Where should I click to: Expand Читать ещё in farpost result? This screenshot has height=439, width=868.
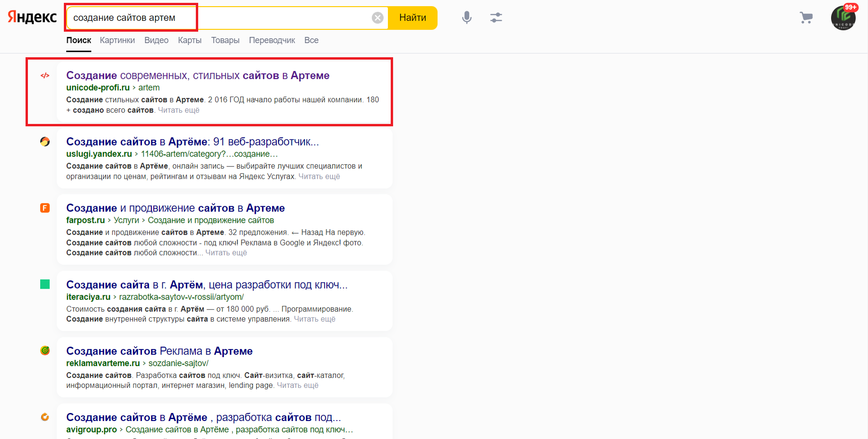(226, 253)
